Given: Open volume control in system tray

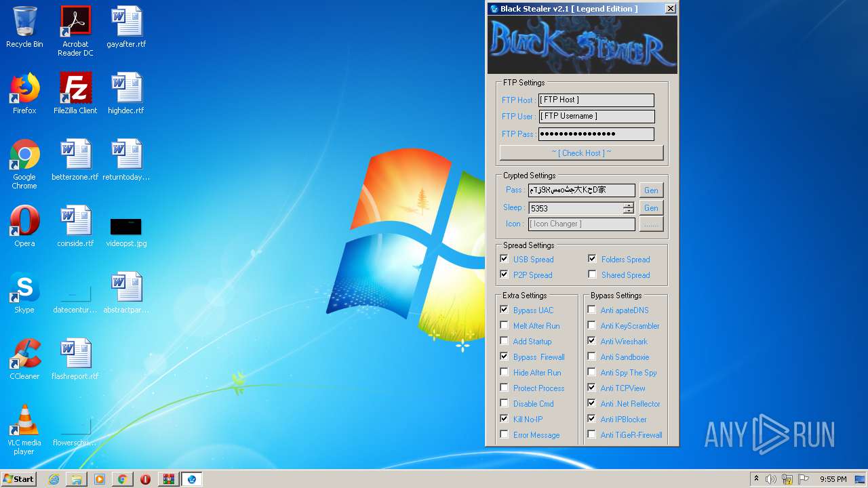Looking at the screenshot, I should (771, 479).
